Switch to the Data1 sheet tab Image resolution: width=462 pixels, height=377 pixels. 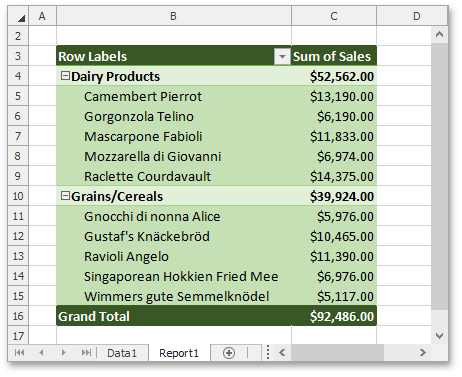point(122,353)
